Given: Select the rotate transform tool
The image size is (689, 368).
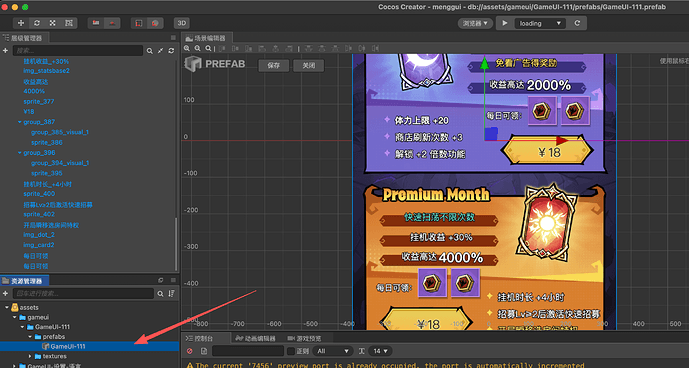Looking at the screenshot, I should (x=37, y=23).
